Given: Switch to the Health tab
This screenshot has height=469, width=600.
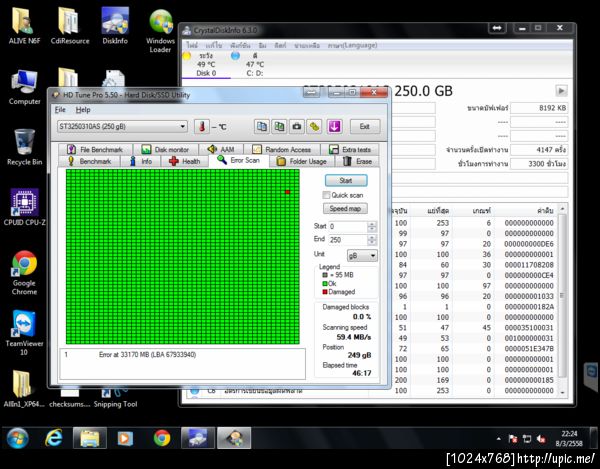Looking at the screenshot, I should coord(185,161).
